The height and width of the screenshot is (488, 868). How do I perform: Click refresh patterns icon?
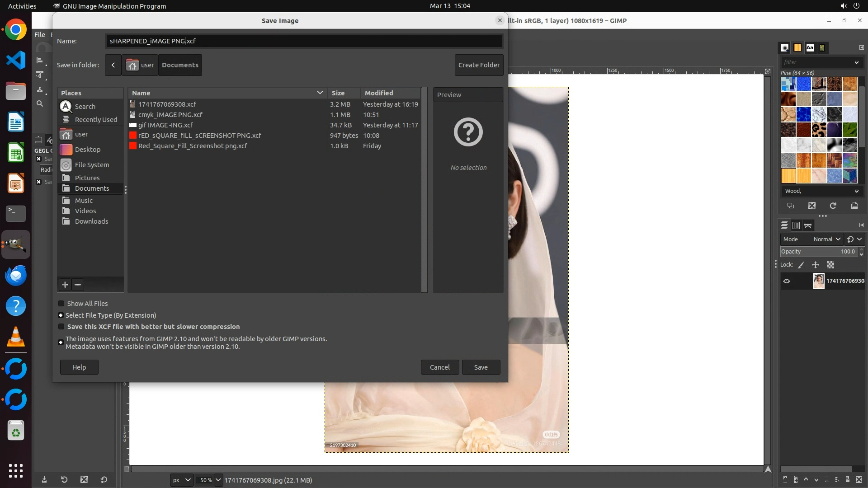point(833,206)
